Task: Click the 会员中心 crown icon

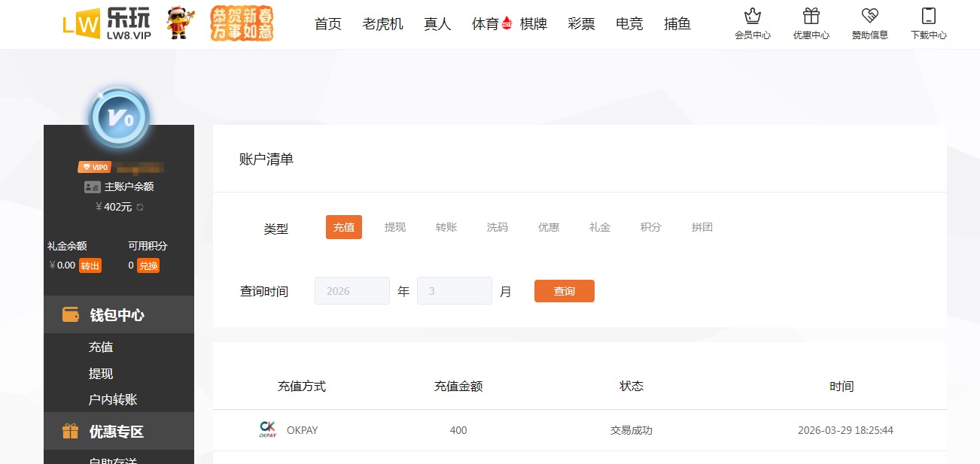Action: coord(753,15)
